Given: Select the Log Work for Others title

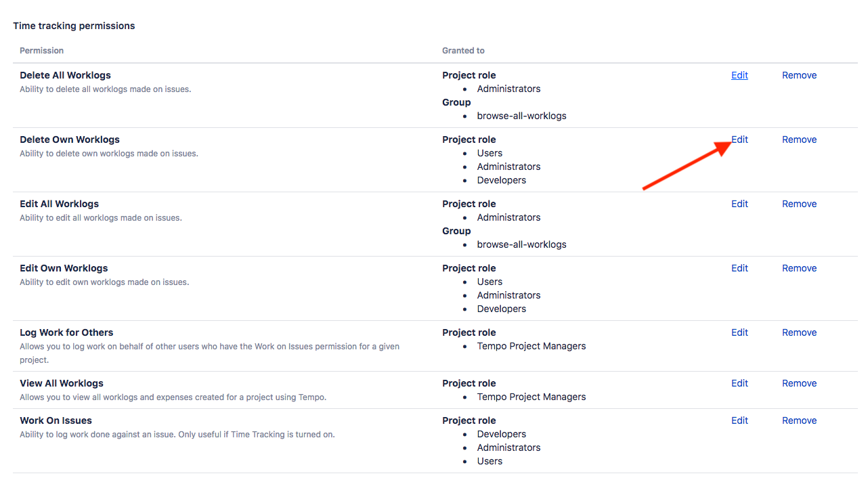Looking at the screenshot, I should pos(66,332).
